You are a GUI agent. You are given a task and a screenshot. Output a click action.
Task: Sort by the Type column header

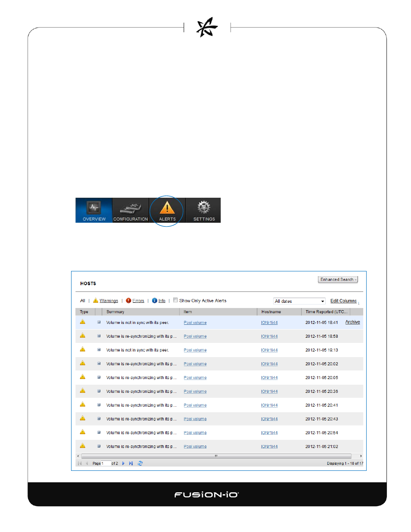coord(84,312)
